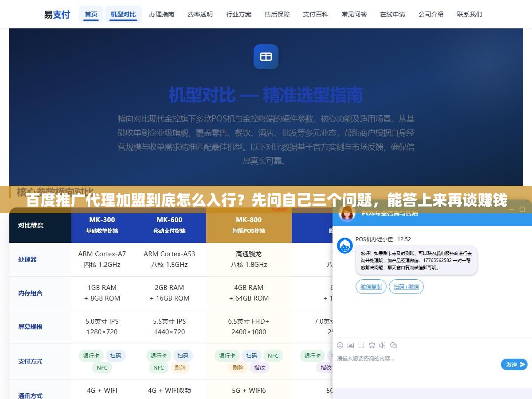Click the 6.5英寸 FHD+ screen cell
This screenshot has width=532, height=399.
pyautogui.click(x=249, y=327)
